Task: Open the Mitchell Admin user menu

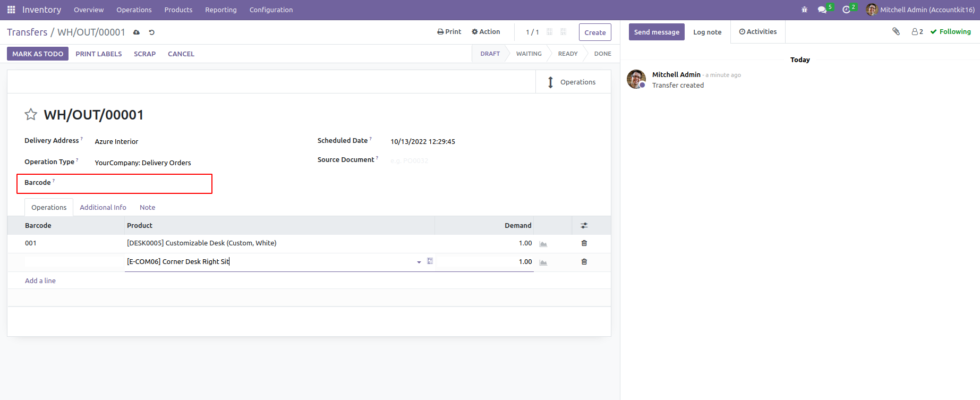Action: tap(921, 10)
